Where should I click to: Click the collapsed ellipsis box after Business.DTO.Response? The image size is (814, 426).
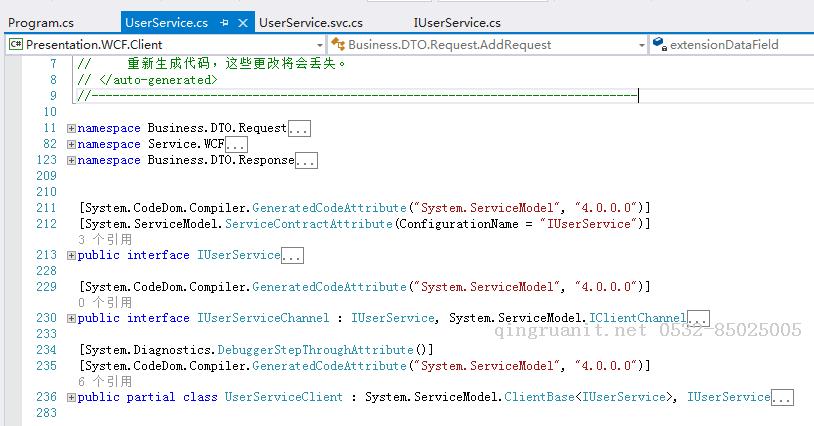(306, 161)
